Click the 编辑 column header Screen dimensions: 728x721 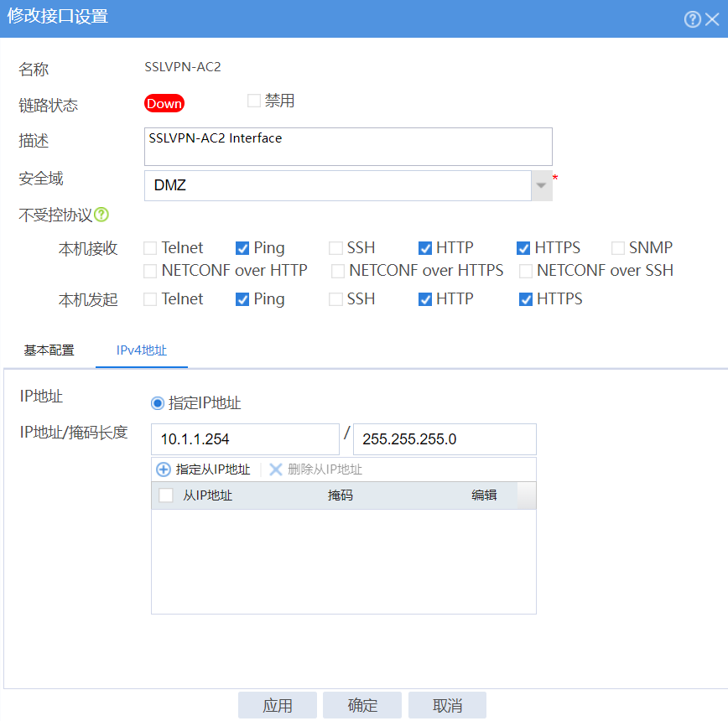[484, 495]
